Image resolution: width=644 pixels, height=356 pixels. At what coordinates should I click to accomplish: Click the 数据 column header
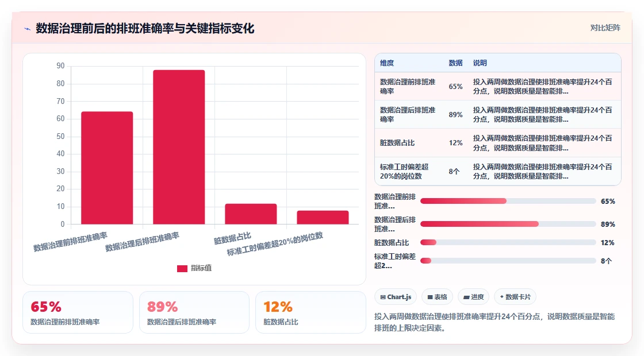click(455, 63)
